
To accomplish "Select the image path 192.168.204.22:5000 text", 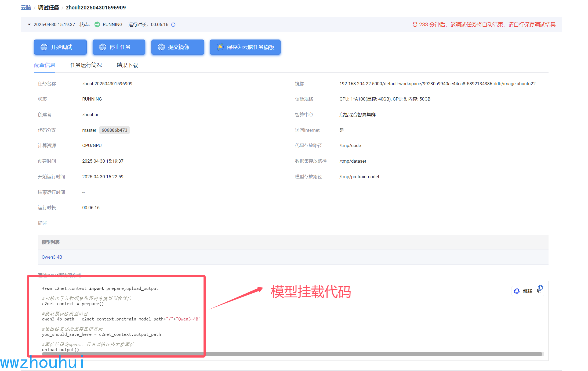I will 440,84.
